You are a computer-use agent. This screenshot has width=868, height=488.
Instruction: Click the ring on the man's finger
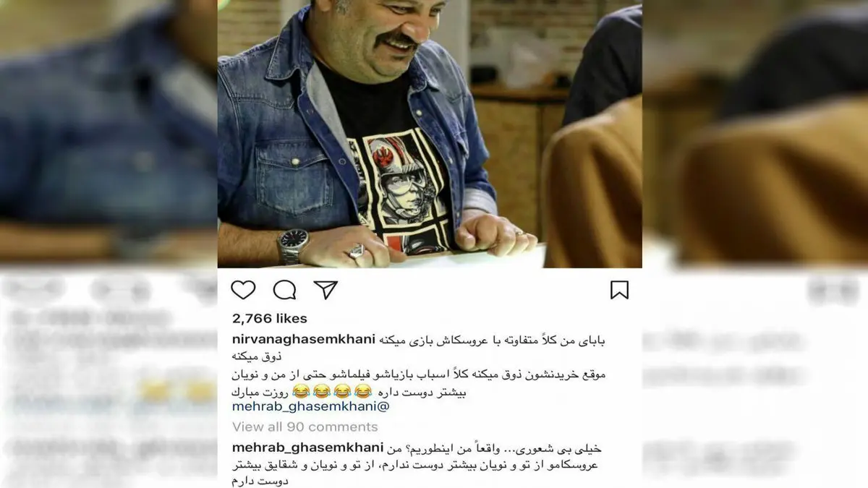[x=356, y=252]
